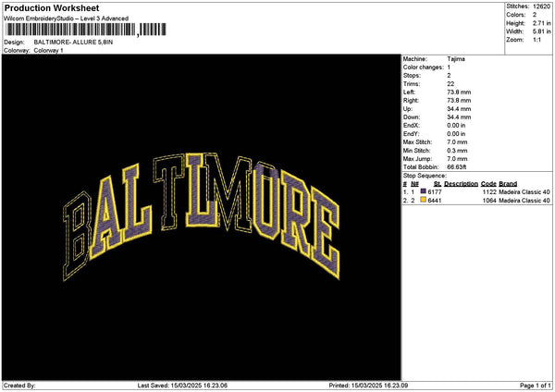Click the Machine value 'Tajima'
The height and width of the screenshot is (392, 555).
pos(456,59)
